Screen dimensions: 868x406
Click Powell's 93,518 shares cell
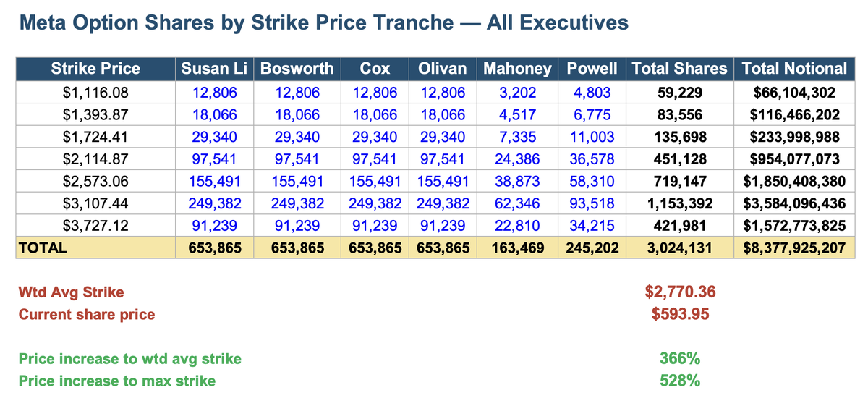tap(592, 203)
